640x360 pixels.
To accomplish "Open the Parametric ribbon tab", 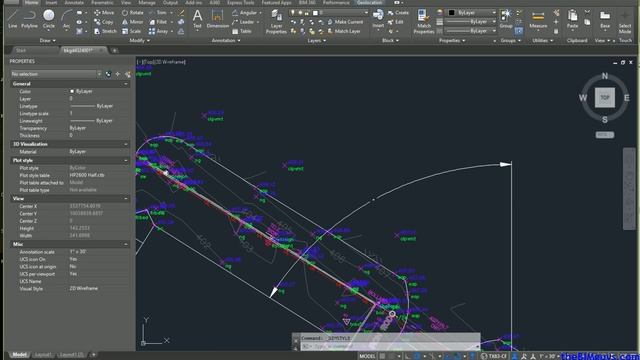I will 102,2.
